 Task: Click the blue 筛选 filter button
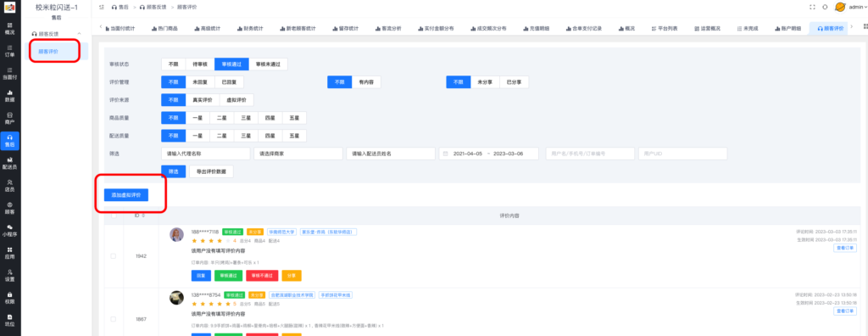pyautogui.click(x=173, y=172)
